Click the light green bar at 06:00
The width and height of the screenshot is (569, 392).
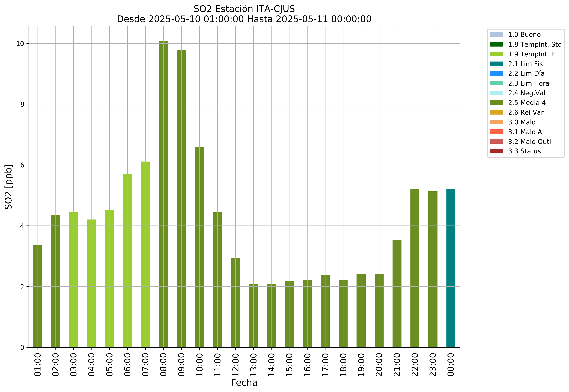pos(127,261)
